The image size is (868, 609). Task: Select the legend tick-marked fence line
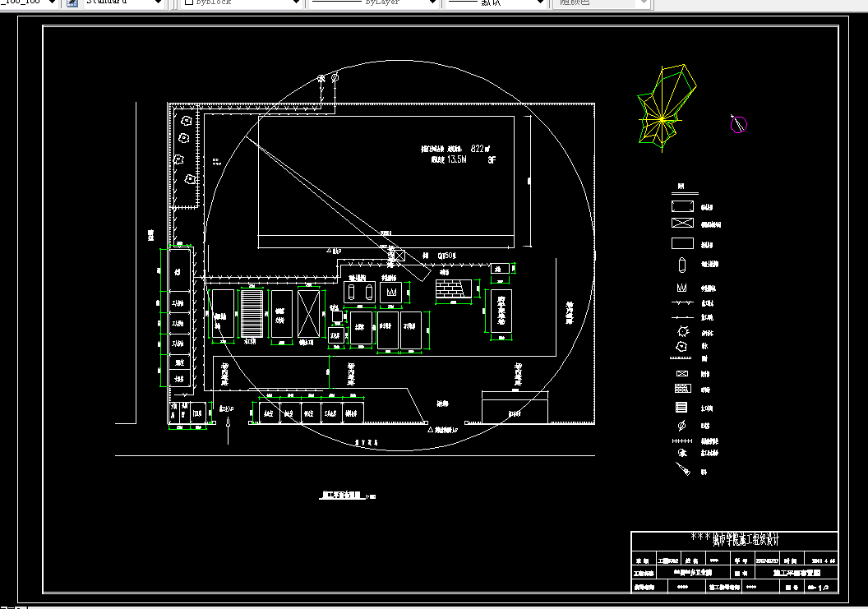(682, 441)
